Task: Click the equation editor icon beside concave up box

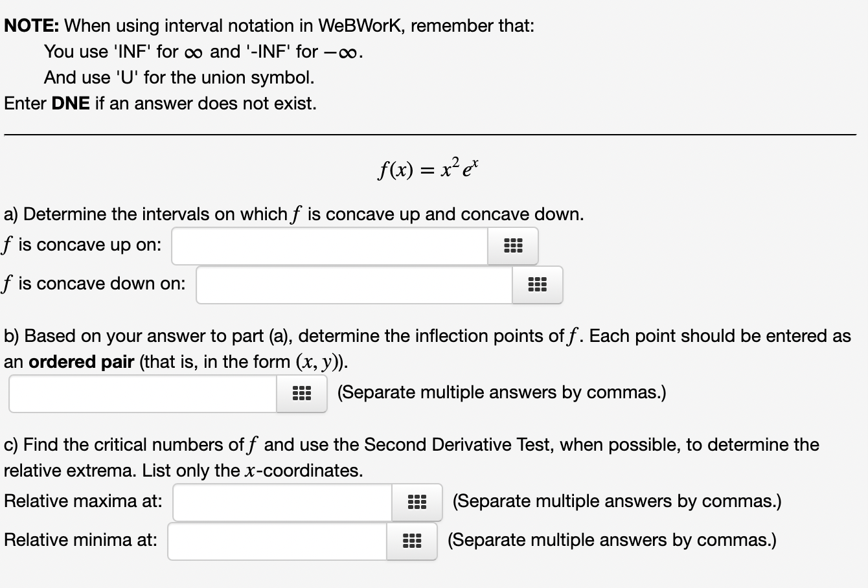Action: (x=512, y=246)
